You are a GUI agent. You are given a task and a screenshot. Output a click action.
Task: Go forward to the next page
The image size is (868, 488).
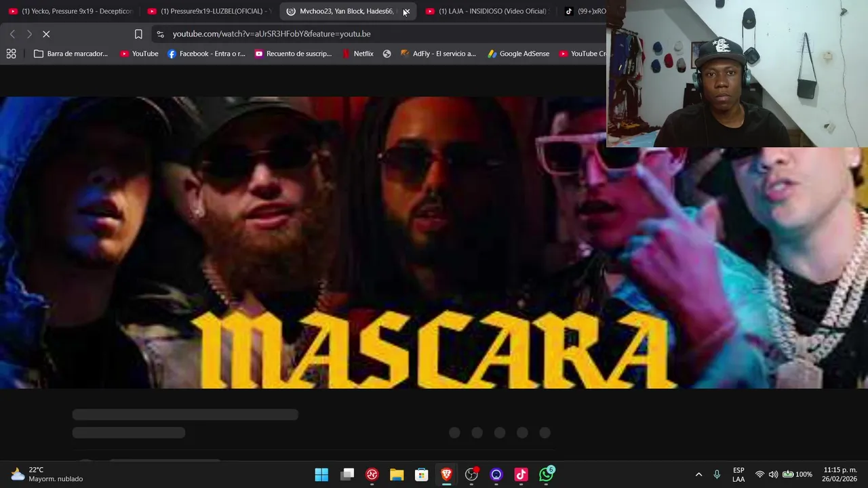pyautogui.click(x=29, y=34)
